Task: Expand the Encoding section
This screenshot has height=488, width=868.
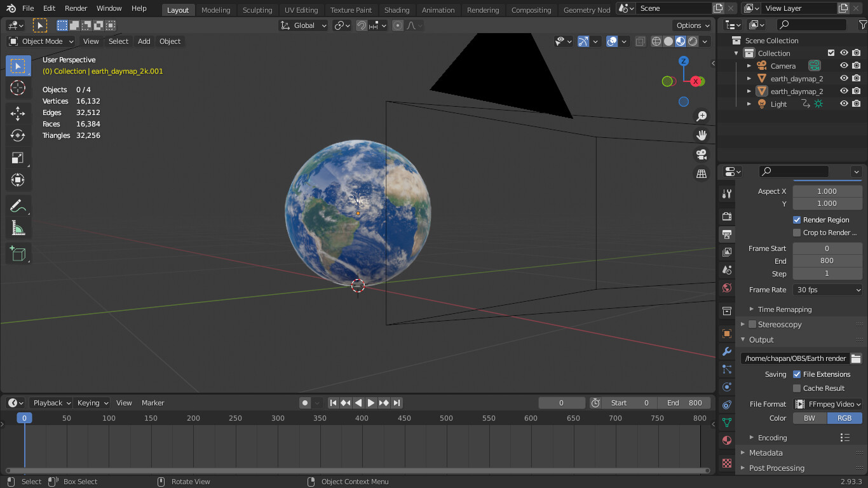Action: click(x=772, y=438)
